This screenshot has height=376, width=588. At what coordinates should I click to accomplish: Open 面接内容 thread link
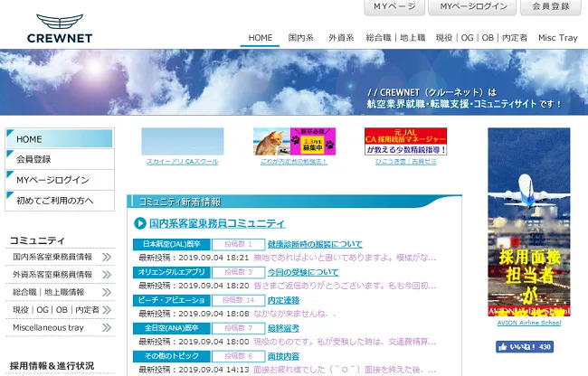tap(283, 356)
